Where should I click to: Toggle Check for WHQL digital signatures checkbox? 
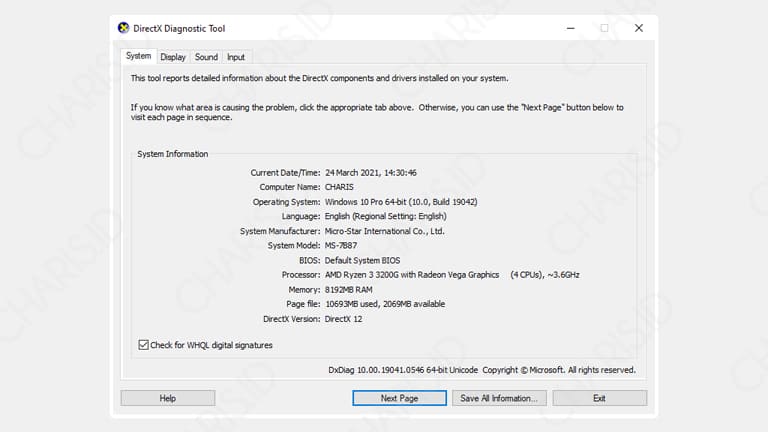[143, 345]
